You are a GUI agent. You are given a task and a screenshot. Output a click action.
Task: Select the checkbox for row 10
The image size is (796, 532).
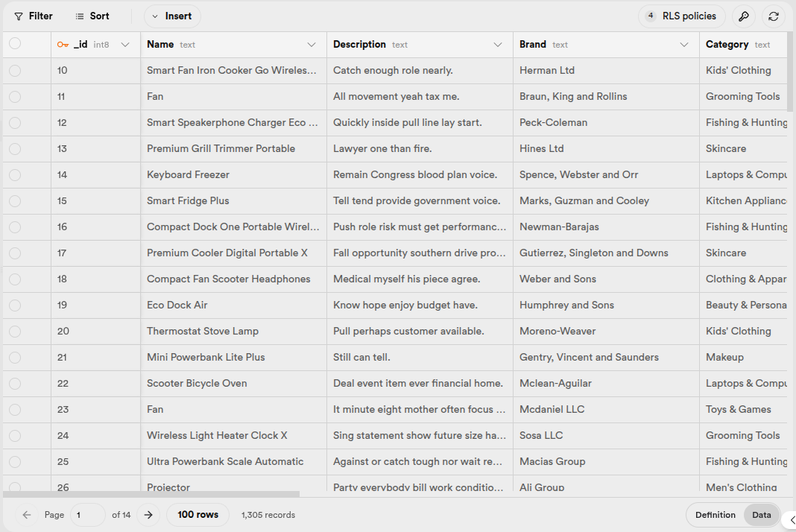tap(15, 71)
